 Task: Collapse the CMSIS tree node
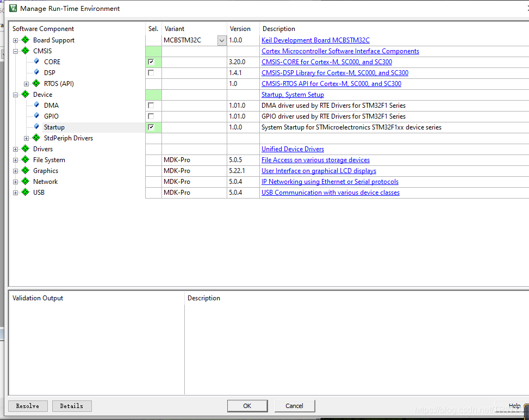tap(16, 51)
